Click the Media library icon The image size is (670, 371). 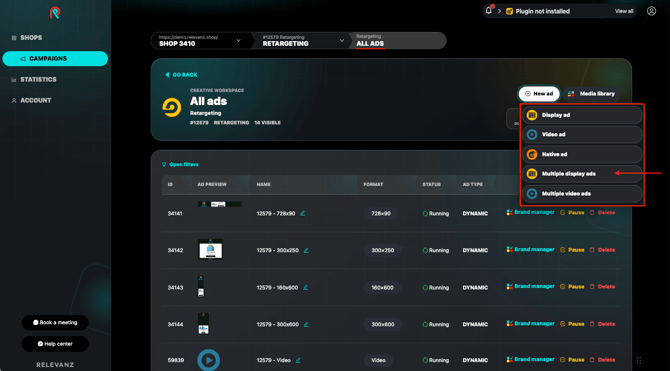click(571, 94)
